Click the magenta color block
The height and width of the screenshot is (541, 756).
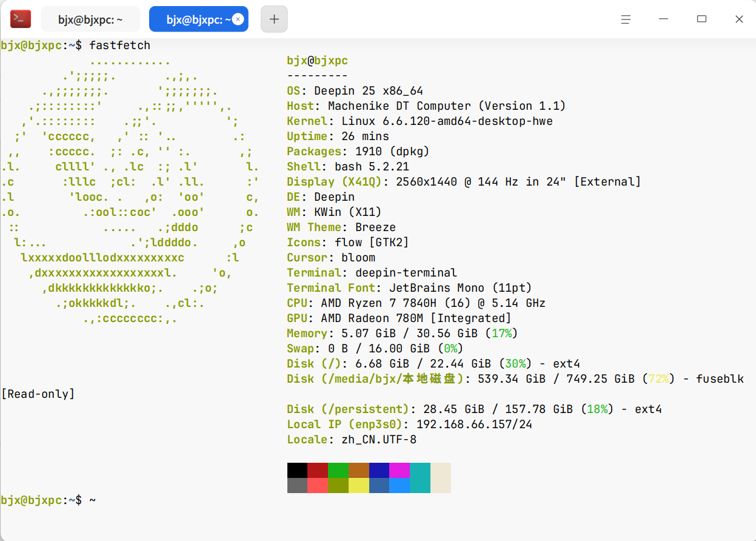pos(400,470)
